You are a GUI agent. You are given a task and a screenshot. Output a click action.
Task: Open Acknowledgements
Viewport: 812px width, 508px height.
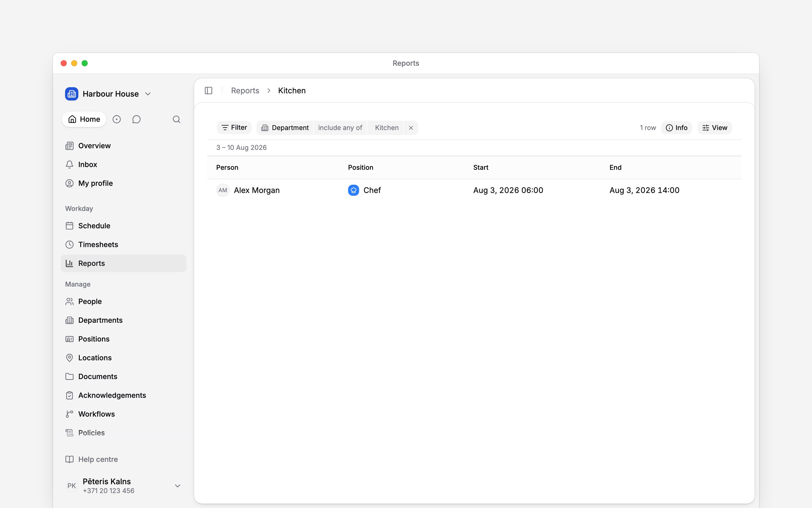coord(123,395)
